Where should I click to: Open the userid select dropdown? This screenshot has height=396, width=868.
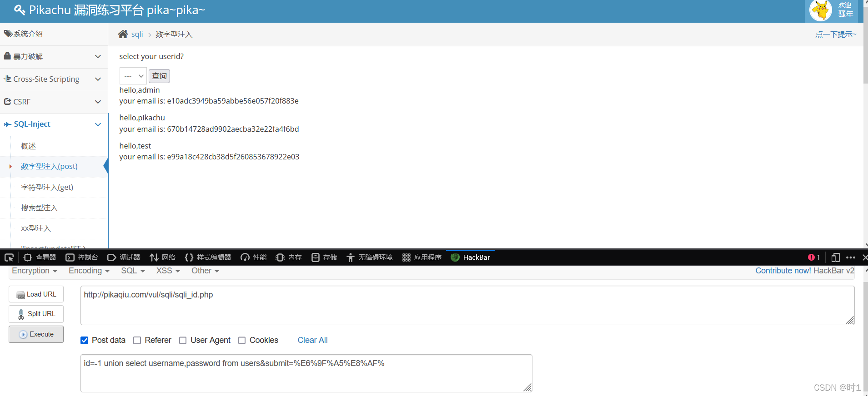click(133, 76)
